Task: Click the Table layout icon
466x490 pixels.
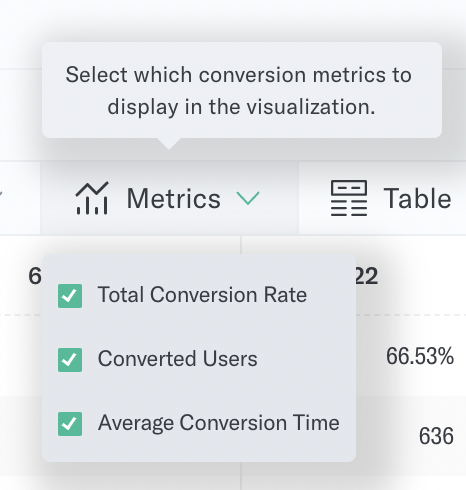Action: click(349, 198)
